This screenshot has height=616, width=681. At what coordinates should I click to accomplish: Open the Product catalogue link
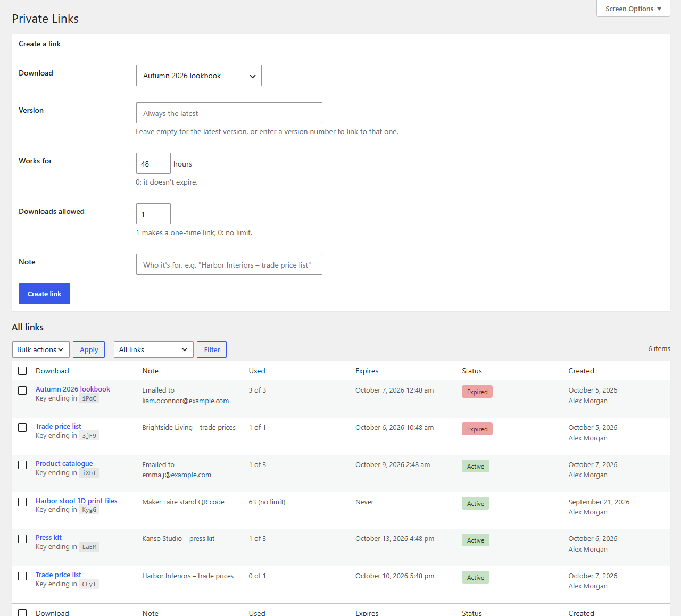[64, 463]
